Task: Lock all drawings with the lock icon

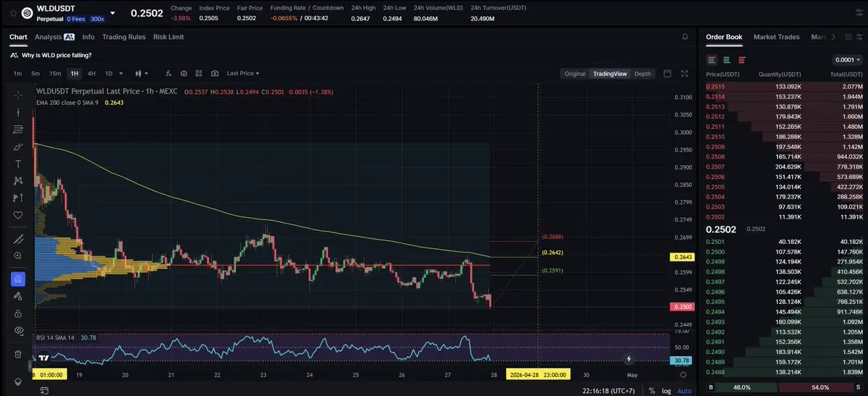Action: point(18,313)
